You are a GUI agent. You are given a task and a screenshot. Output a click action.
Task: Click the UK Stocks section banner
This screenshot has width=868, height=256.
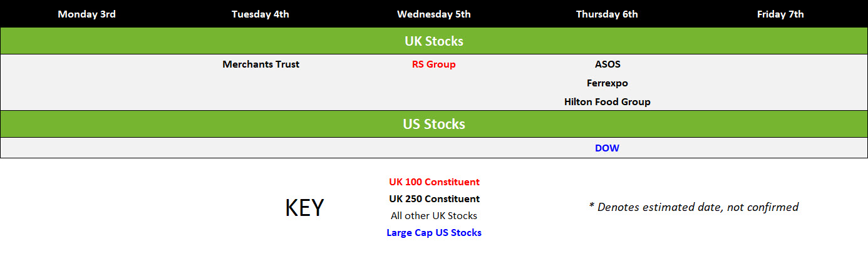point(434,41)
